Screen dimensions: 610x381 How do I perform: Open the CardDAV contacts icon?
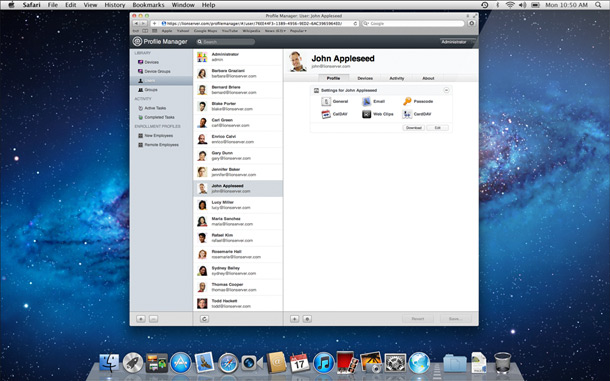click(x=407, y=114)
